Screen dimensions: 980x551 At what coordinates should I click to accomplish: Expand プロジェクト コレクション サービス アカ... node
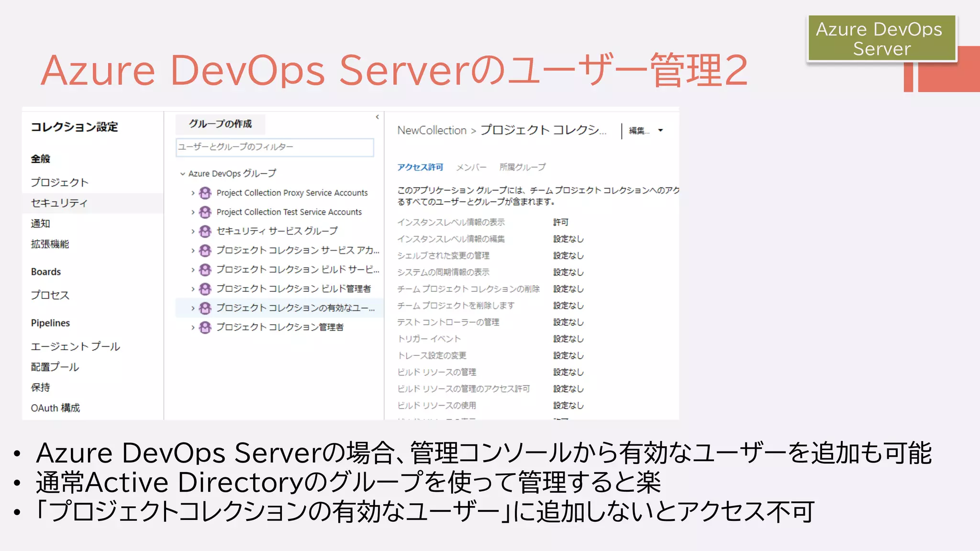click(193, 250)
